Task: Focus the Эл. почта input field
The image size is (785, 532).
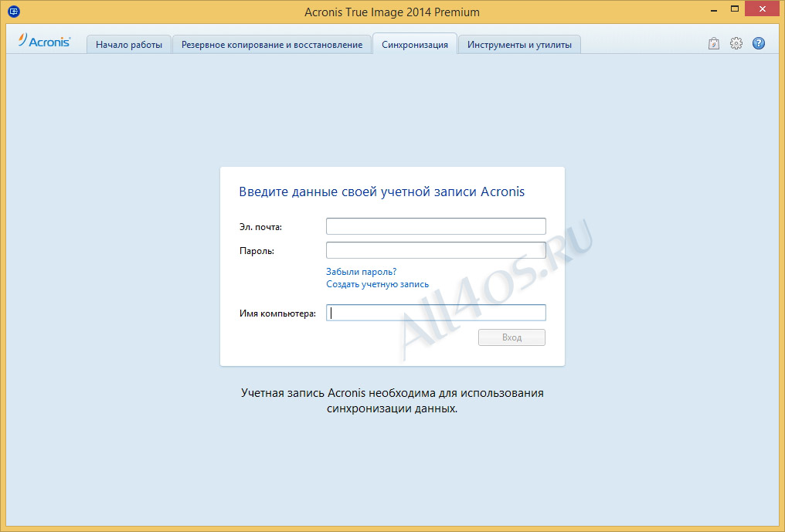Action: pos(436,226)
